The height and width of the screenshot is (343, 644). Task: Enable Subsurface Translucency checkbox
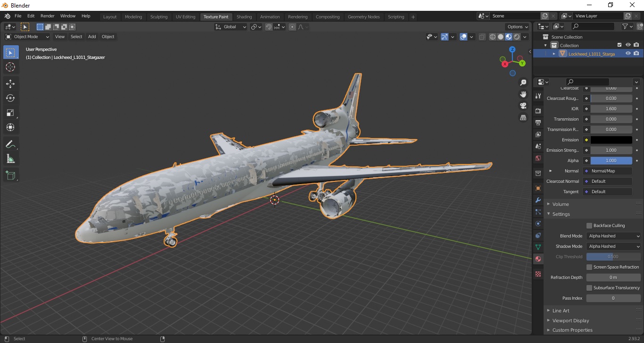(x=589, y=288)
